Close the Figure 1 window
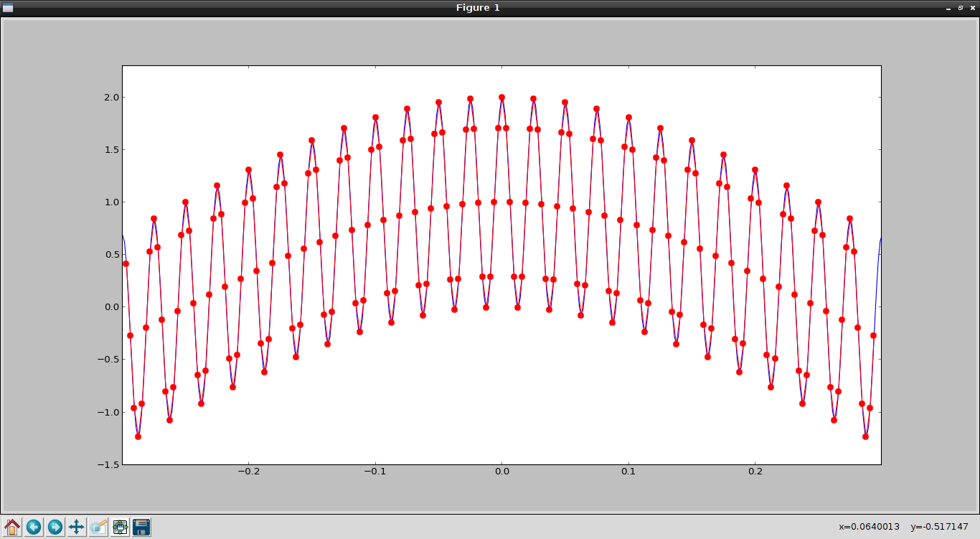980x539 pixels. pyautogui.click(x=971, y=8)
